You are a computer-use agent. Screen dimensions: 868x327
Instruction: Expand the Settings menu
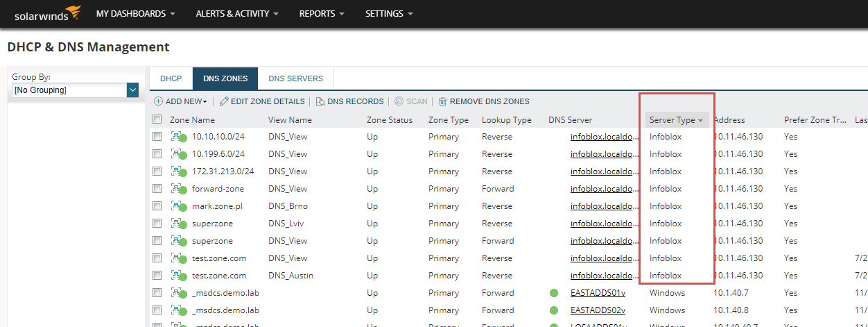(389, 14)
